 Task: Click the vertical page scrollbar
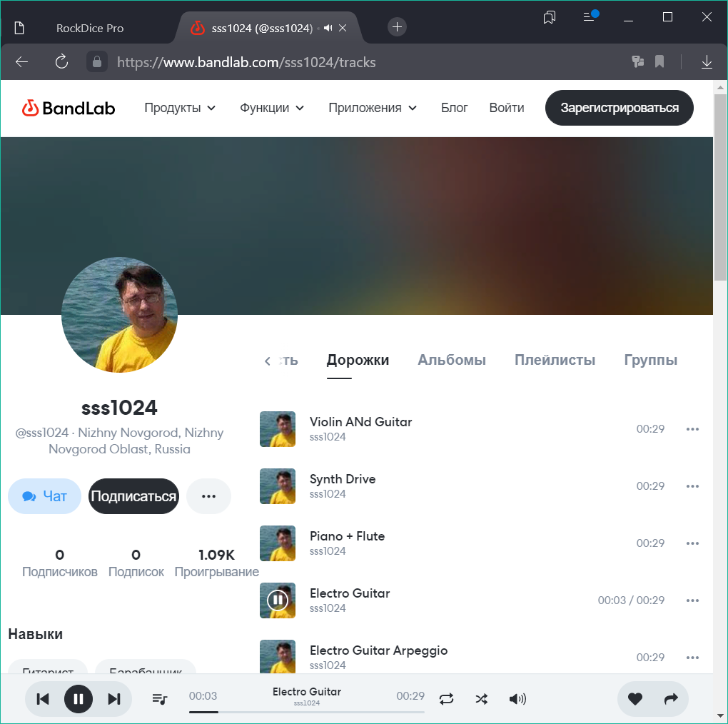[720, 187]
